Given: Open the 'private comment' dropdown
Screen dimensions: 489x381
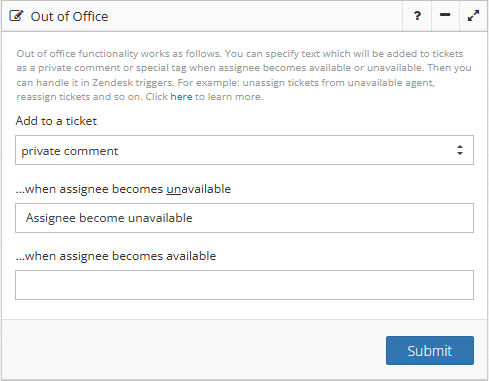Looking at the screenshot, I should point(244,150).
